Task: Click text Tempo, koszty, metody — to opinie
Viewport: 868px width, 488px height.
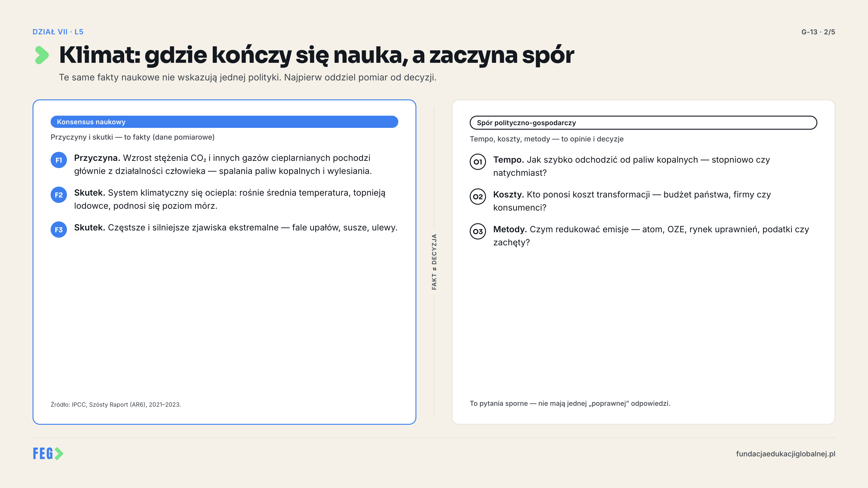Action: pyautogui.click(x=547, y=139)
